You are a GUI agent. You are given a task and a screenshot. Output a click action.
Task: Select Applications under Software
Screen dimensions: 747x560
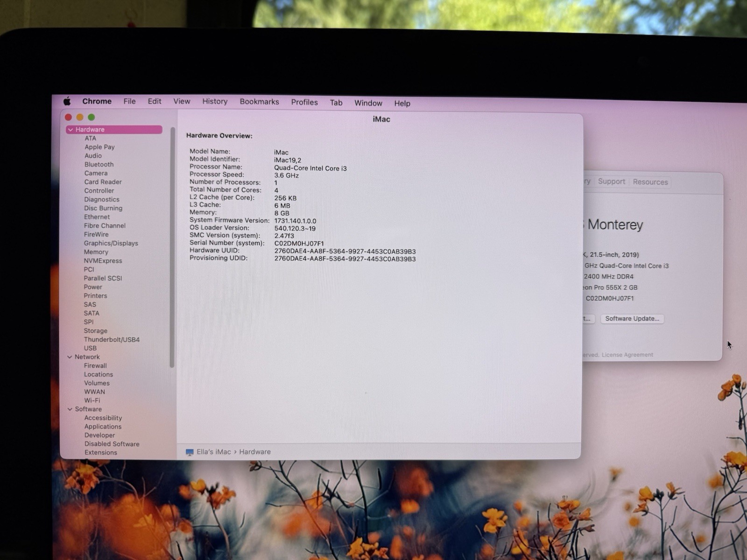coord(103,427)
